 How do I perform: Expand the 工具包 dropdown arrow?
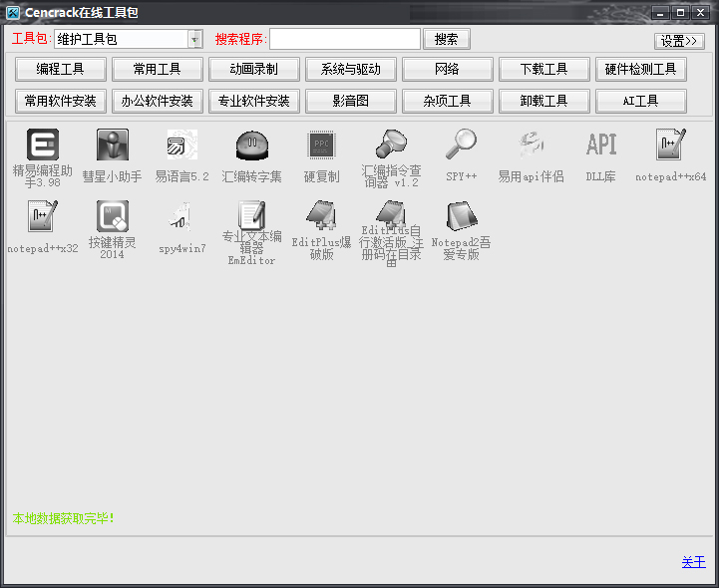tap(195, 40)
